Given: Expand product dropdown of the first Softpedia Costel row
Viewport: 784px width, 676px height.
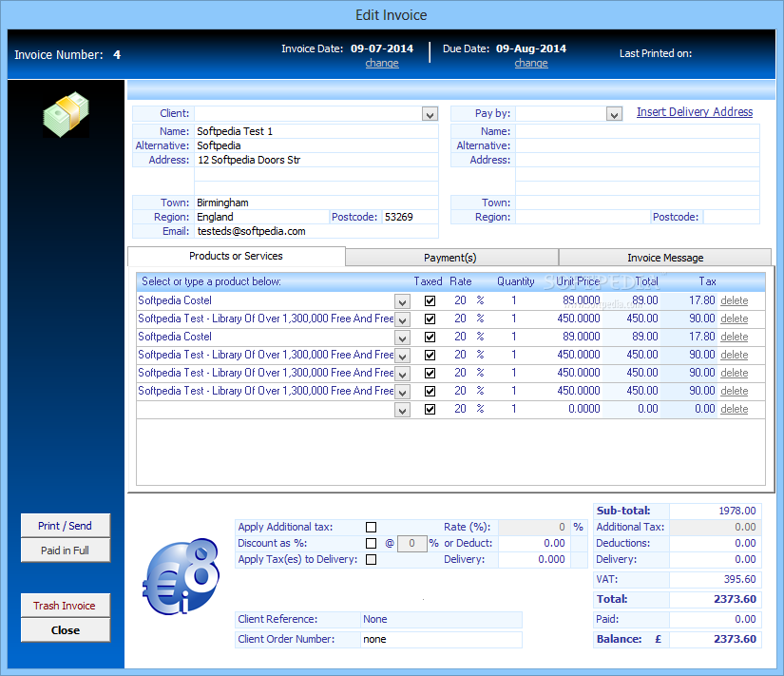Looking at the screenshot, I should [x=402, y=301].
